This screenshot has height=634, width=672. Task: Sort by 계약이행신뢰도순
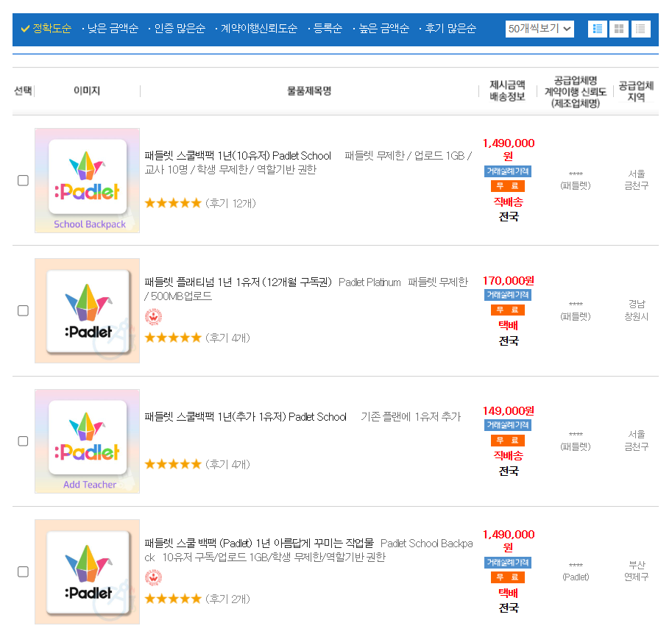click(259, 29)
